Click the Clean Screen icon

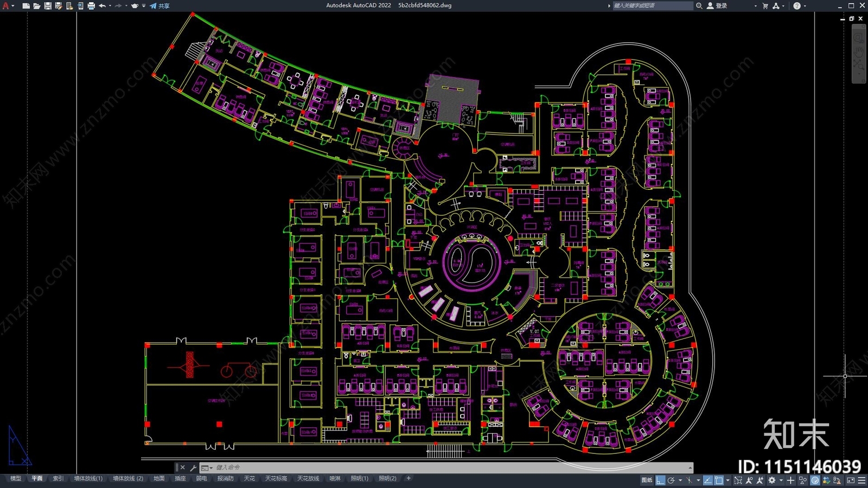coord(851,480)
